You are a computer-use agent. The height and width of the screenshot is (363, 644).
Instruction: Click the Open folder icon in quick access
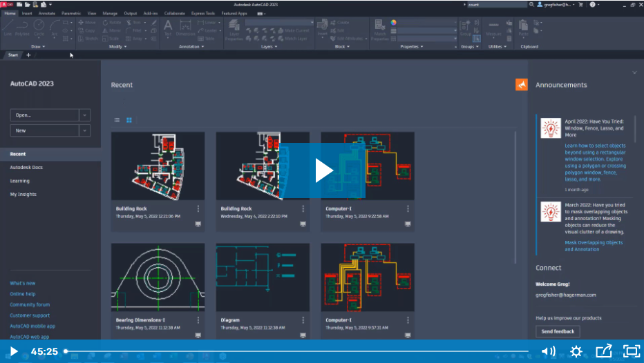(28, 5)
